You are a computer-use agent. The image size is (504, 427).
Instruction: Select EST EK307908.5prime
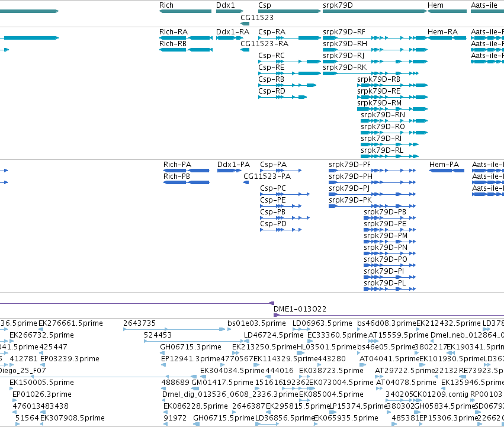pyautogui.click(x=73, y=419)
